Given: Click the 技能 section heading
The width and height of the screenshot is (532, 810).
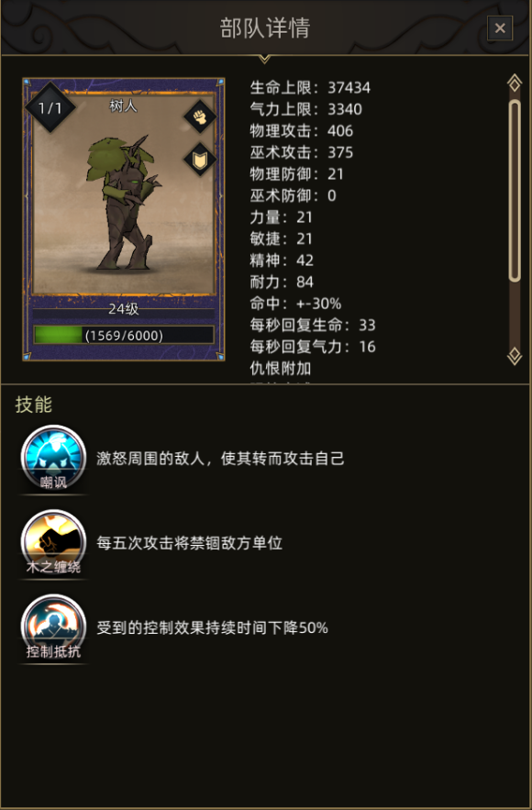Looking at the screenshot, I should 34,404.
